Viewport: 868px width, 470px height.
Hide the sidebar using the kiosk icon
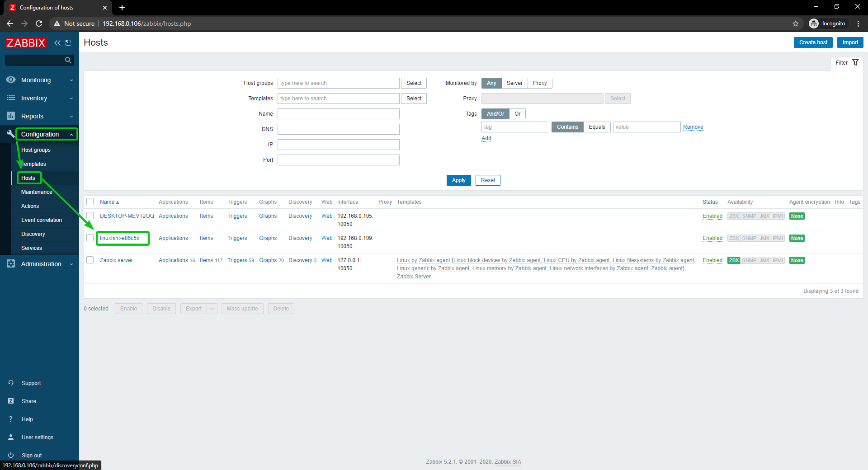click(68, 43)
